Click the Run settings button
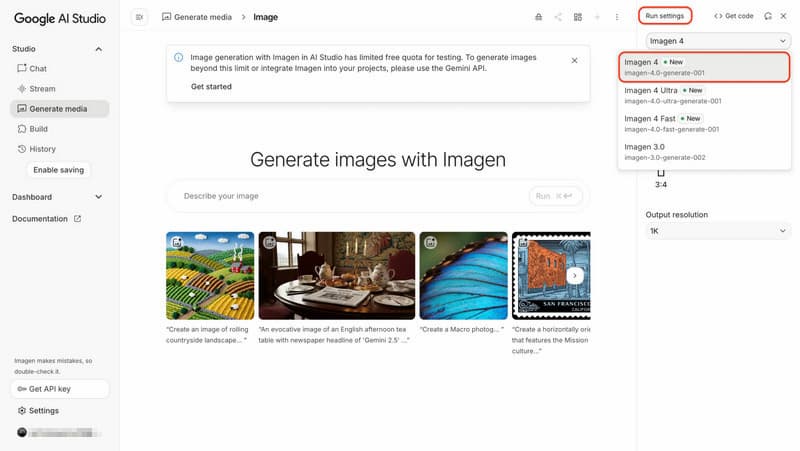800x451 pixels. [665, 16]
